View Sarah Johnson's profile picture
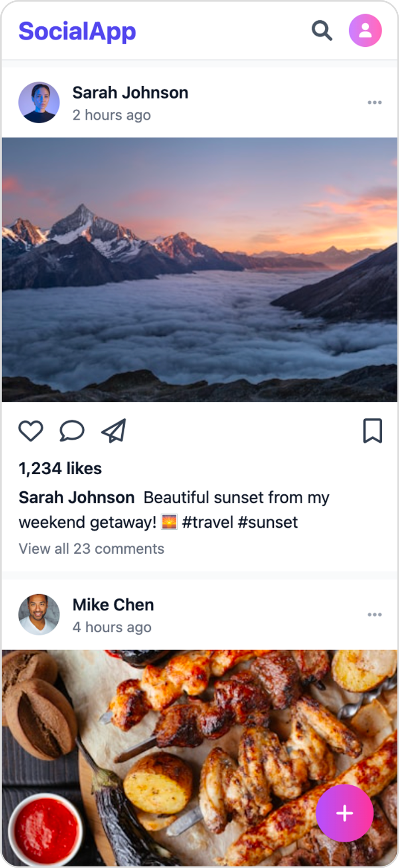 40,103
